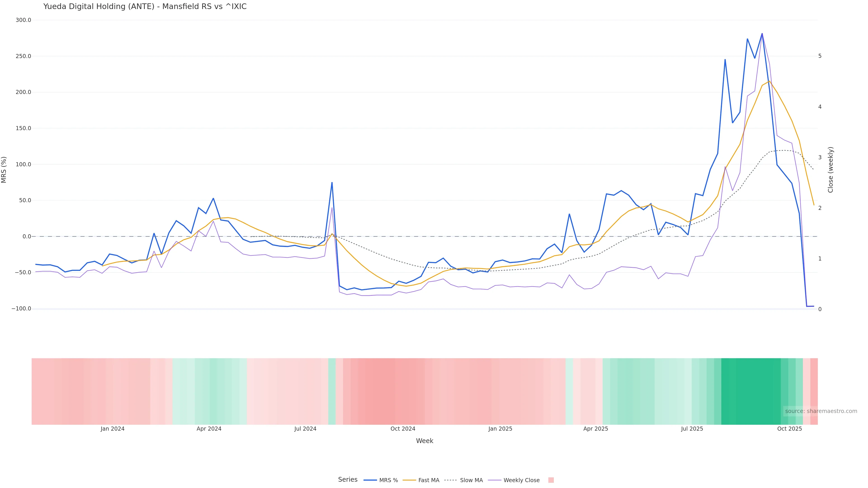Click the Oct 2025 x-axis tick label

pyautogui.click(x=790, y=429)
